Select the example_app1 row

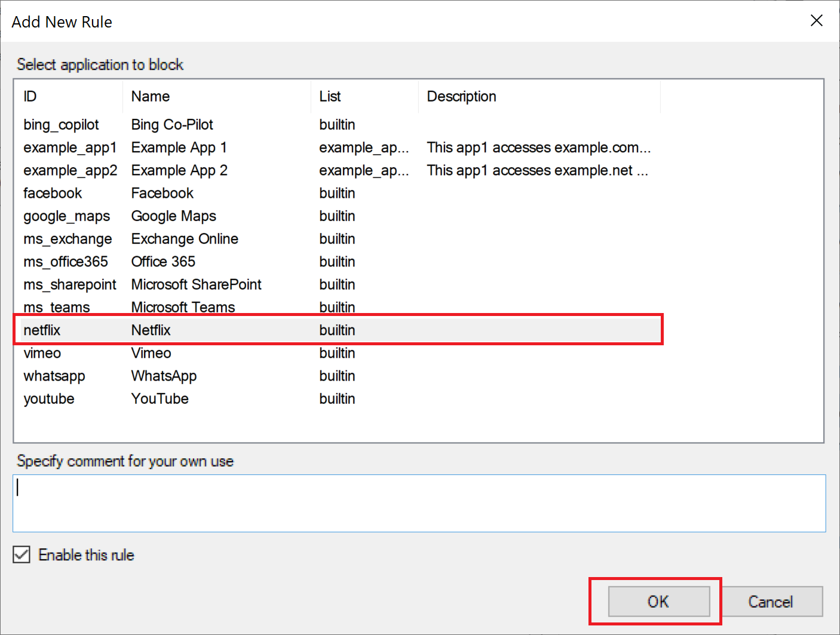(341, 148)
